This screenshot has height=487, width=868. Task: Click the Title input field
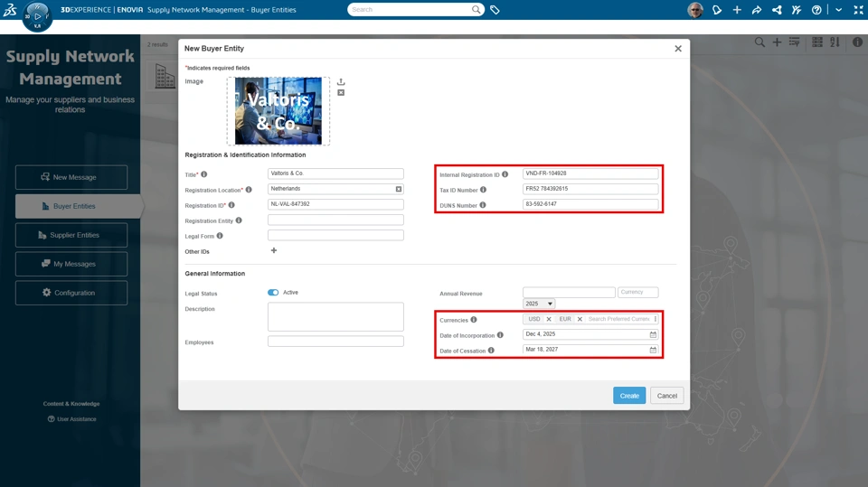pyautogui.click(x=335, y=173)
